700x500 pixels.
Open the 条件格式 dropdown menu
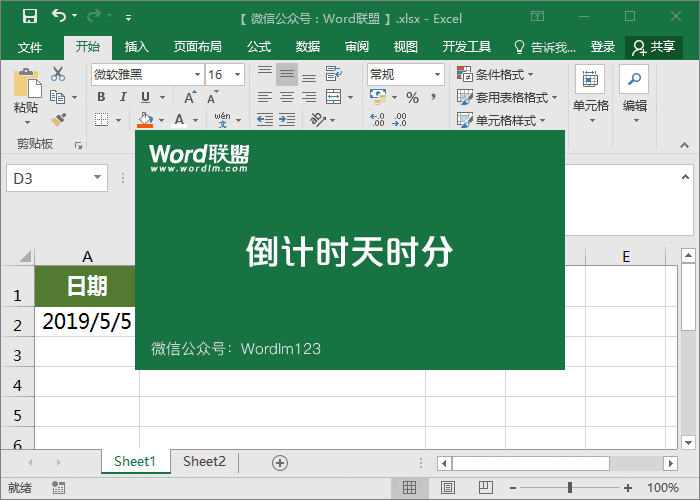point(495,74)
